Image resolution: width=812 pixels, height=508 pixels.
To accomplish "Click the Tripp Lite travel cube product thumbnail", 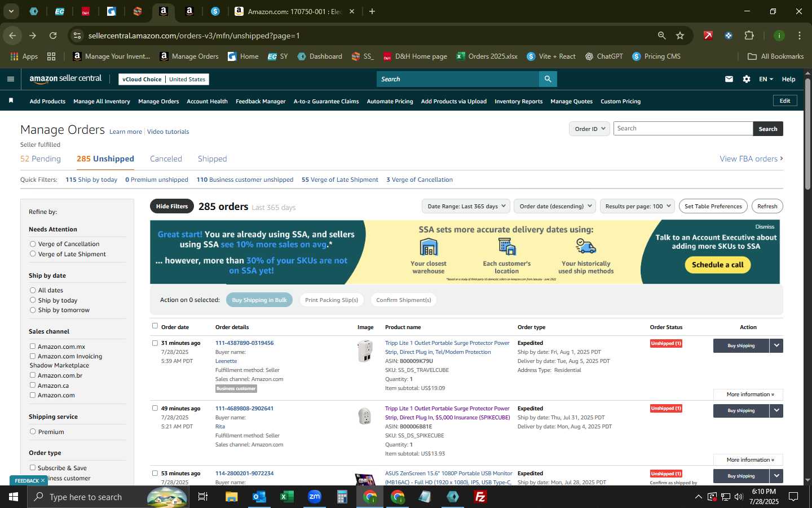I will [365, 351].
